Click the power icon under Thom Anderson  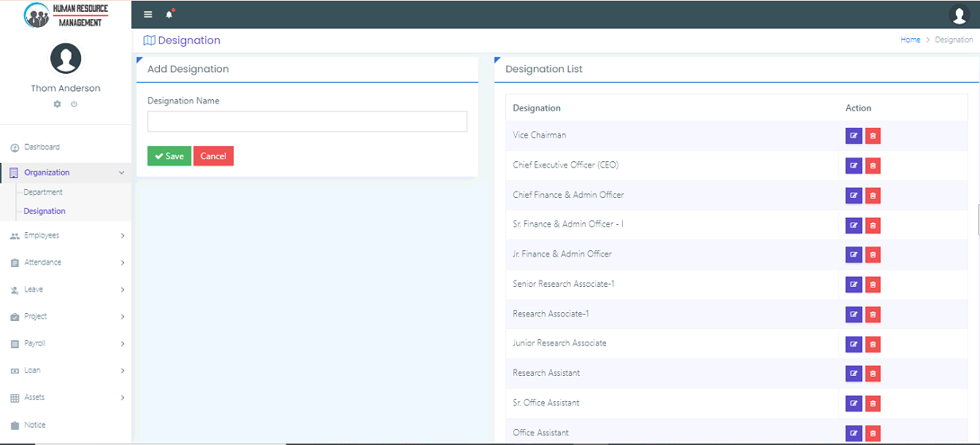(74, 104)
